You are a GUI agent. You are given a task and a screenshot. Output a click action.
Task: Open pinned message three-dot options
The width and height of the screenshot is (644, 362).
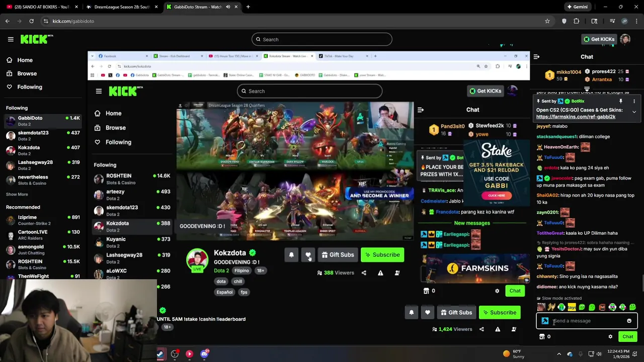tap(634, 101)
